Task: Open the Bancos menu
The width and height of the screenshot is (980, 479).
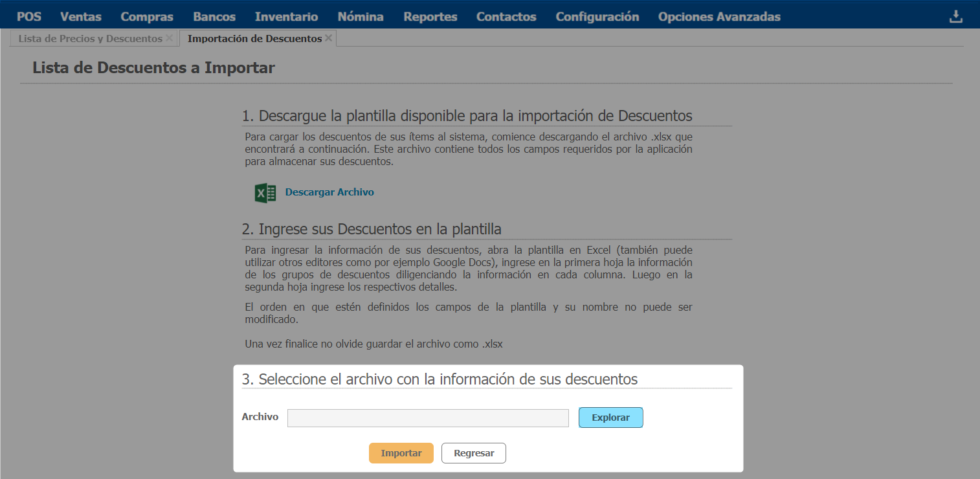Action: (x=214, y=17)
